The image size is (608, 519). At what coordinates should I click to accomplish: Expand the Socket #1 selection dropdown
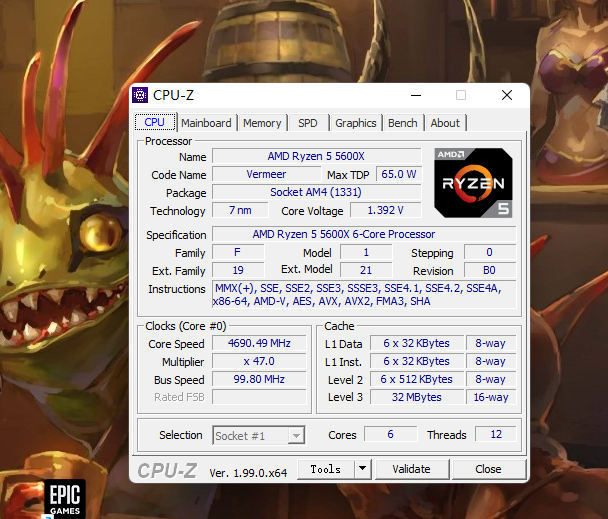(x=295, y=435)
